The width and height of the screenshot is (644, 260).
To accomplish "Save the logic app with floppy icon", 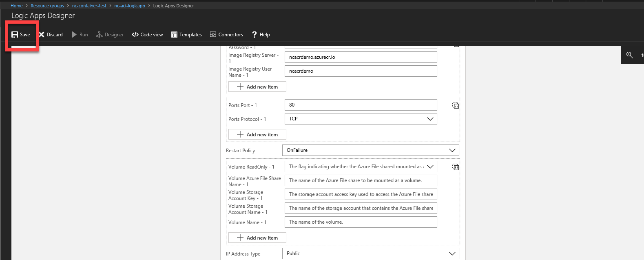I will click(20, 35).
